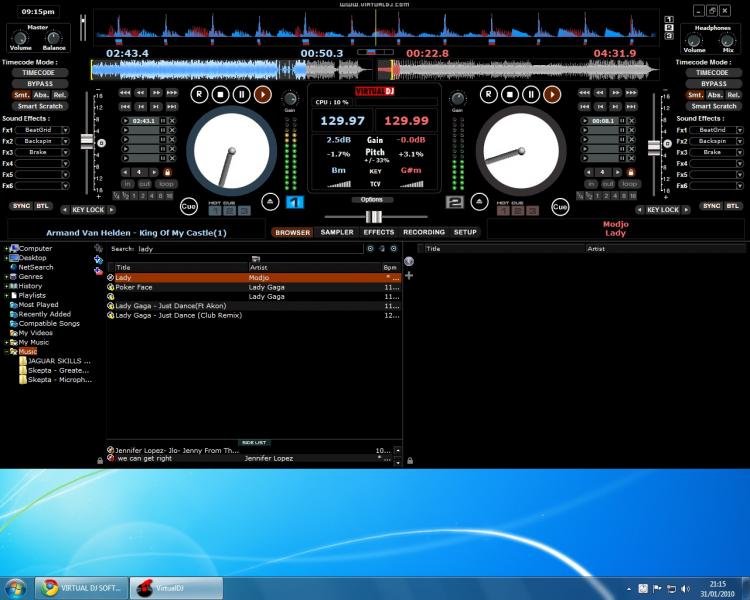Stop deck 2 with the stop button
This screenshot has height=600, width=750.
510,94
